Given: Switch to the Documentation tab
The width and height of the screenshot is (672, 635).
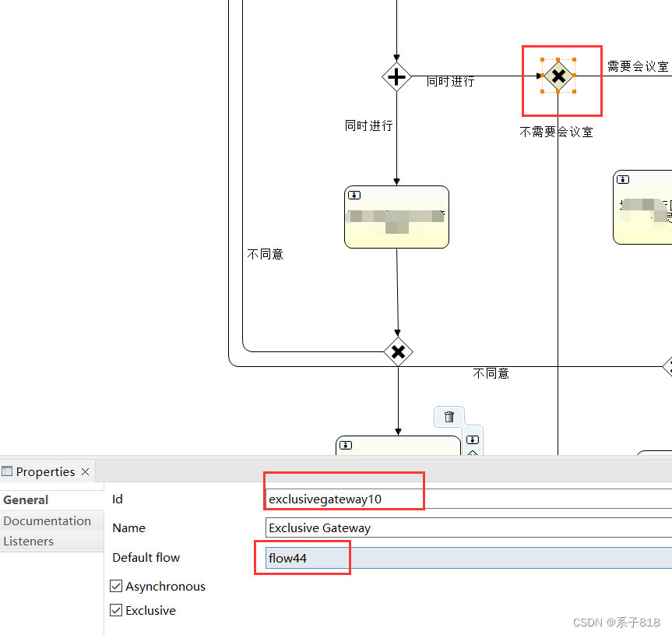Looking at the screenshot, I should pyautogui.click(x=47, y=520).
